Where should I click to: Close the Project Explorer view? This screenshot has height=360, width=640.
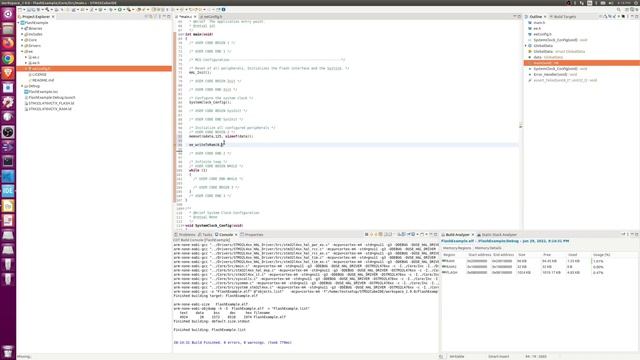click(53, 17)
